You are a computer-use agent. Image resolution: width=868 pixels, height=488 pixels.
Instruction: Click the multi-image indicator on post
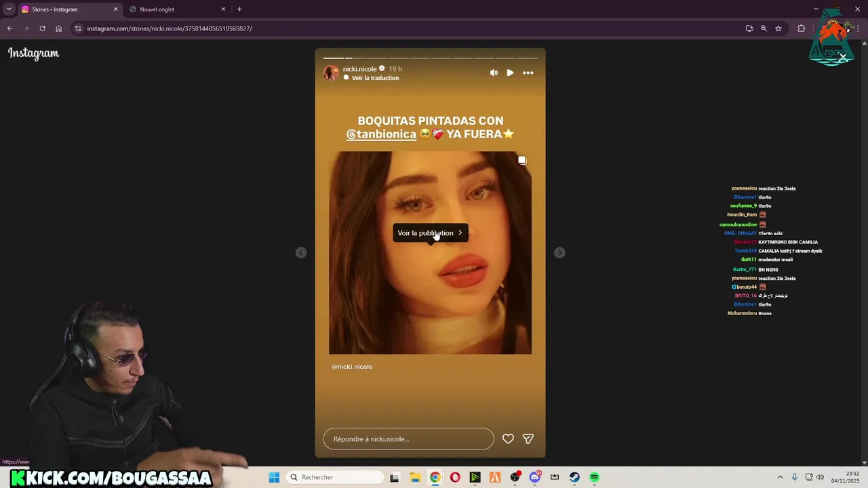coord(522,161)
